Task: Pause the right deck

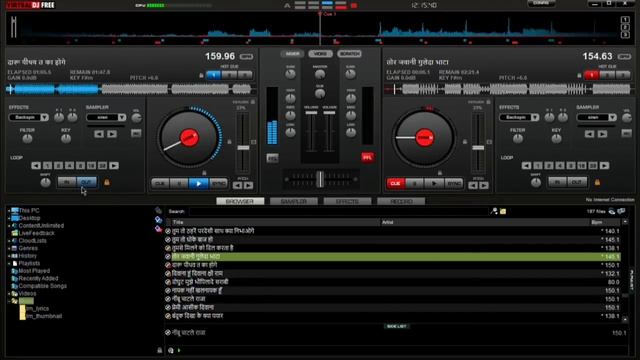Action: coord(415,184)
